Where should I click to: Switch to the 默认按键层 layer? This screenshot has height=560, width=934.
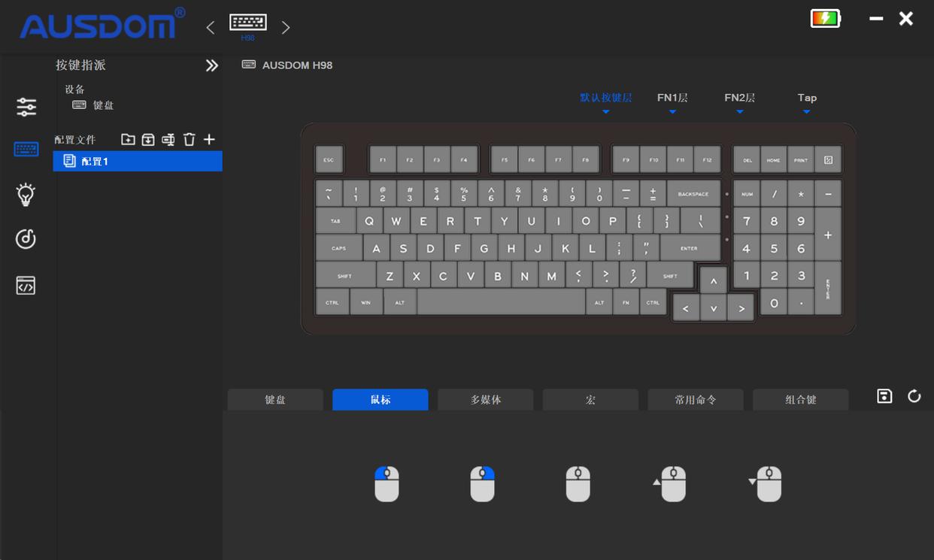tap(605, 98)
